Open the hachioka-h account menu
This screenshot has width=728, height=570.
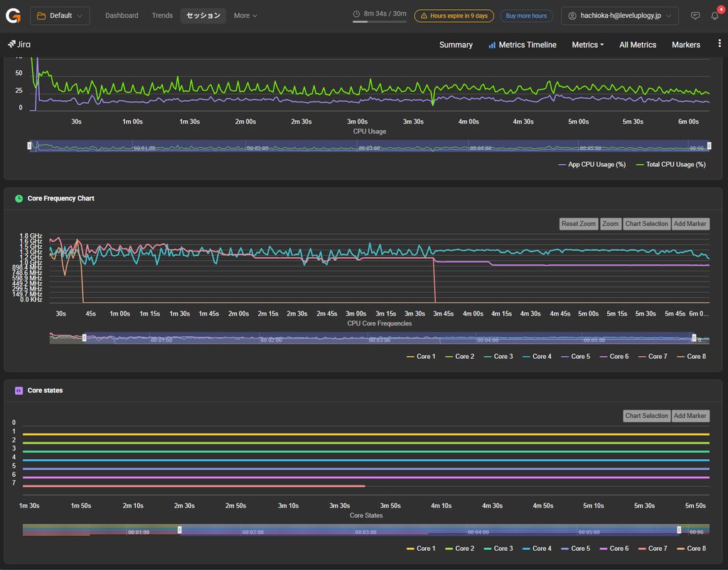(620, 16)
